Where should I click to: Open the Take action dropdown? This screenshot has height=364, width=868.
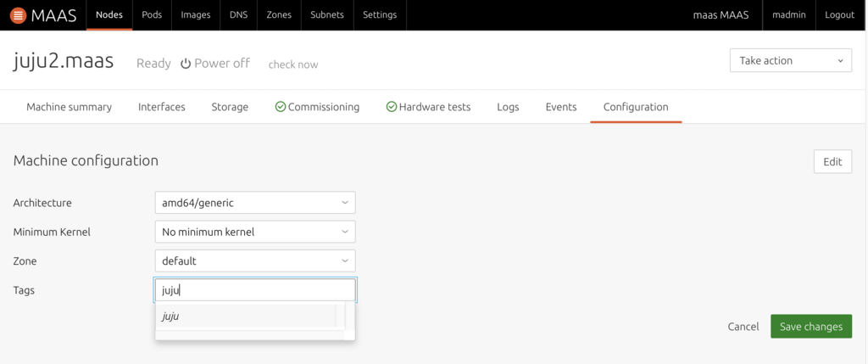tap(791, 60)
